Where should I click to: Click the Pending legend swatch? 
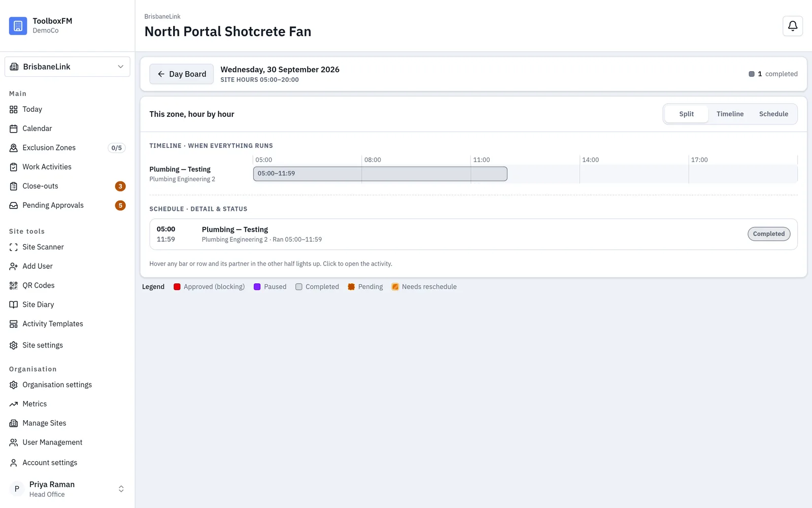(x=351, y=287)
